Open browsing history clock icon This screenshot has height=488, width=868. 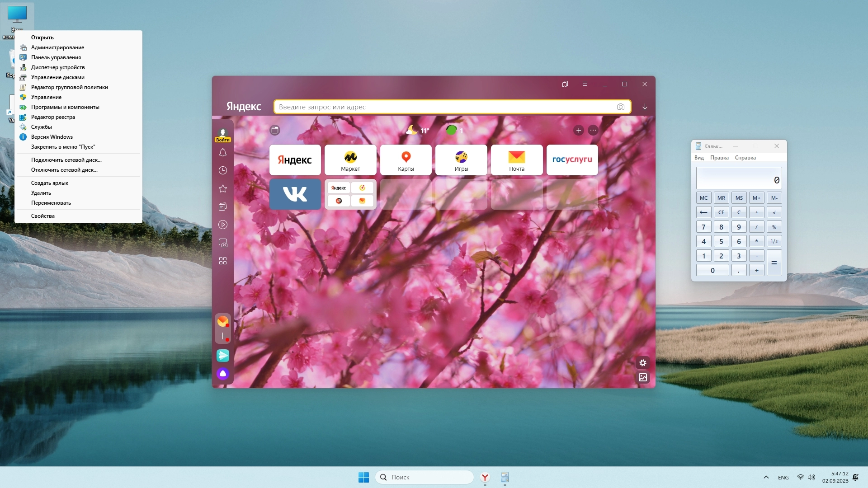pos(222,171)
